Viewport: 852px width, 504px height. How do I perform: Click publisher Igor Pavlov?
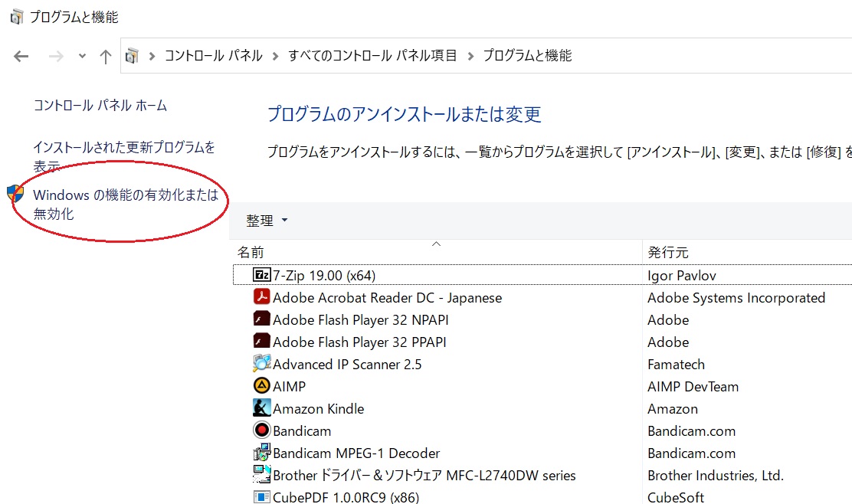click(682, 275)
